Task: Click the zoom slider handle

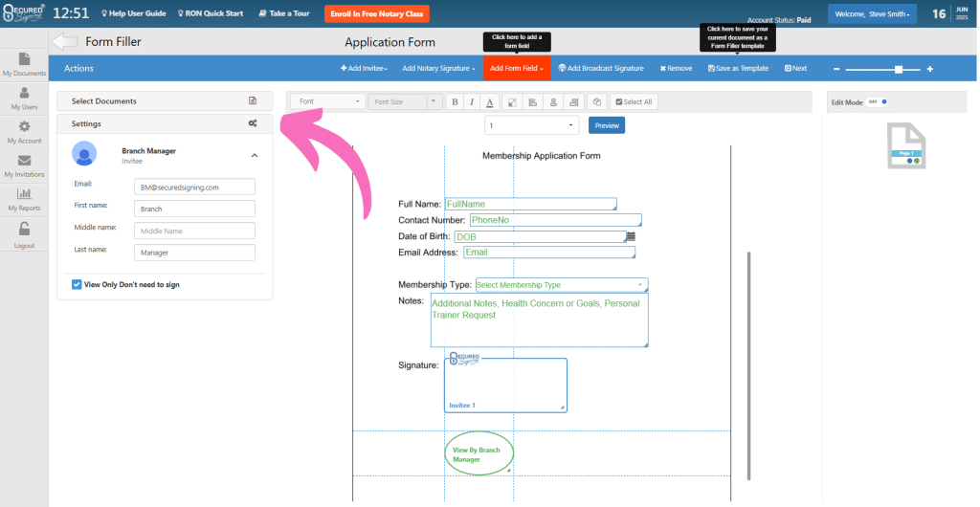Action: click(x=898, y=69)
